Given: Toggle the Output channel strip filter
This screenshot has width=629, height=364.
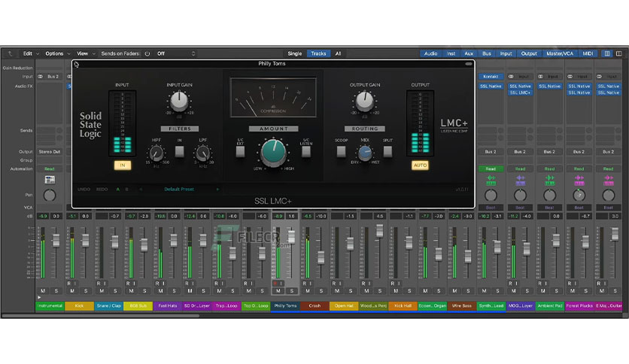Looking at the screenshot, I should [529, 53].
